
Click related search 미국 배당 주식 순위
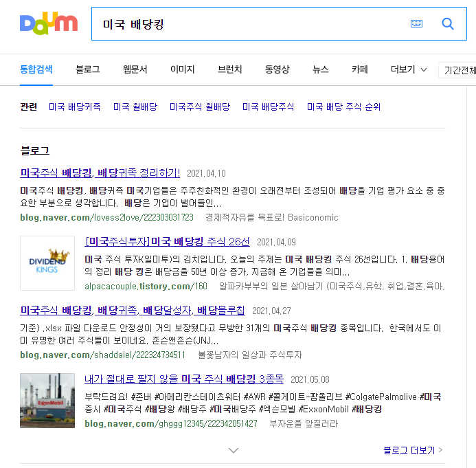point(343,107)
